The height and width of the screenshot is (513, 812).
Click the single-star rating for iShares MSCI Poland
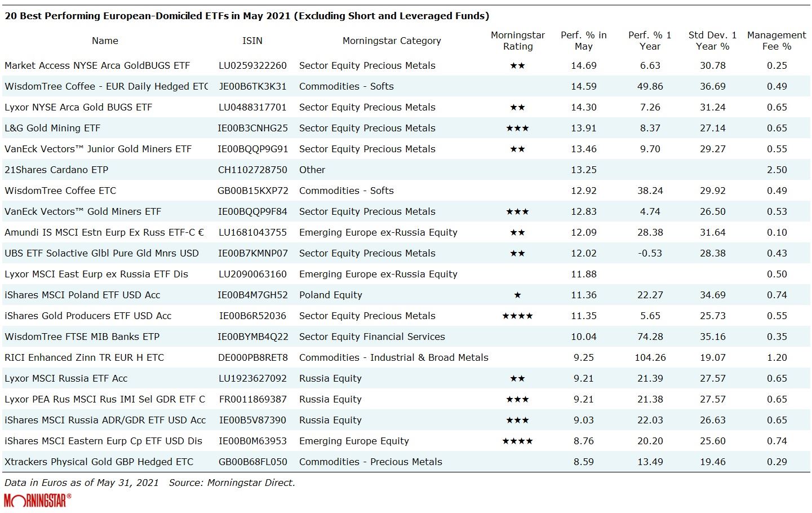[517, 295]
